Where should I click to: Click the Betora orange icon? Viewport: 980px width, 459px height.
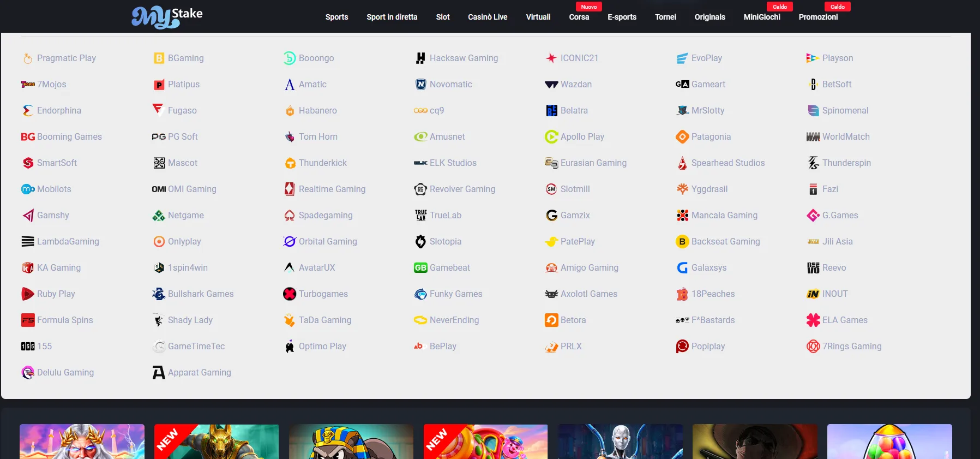tap(551, 320)
